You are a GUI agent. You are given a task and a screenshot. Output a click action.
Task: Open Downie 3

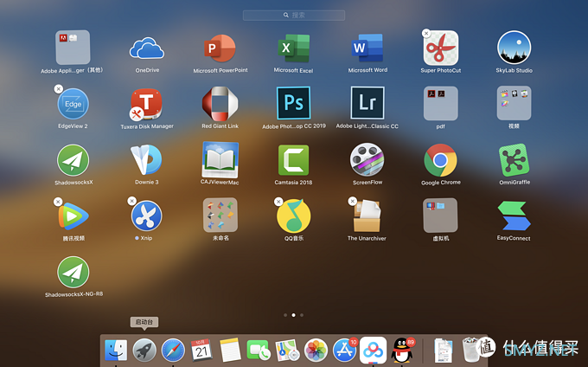click(x=146, y=160)
